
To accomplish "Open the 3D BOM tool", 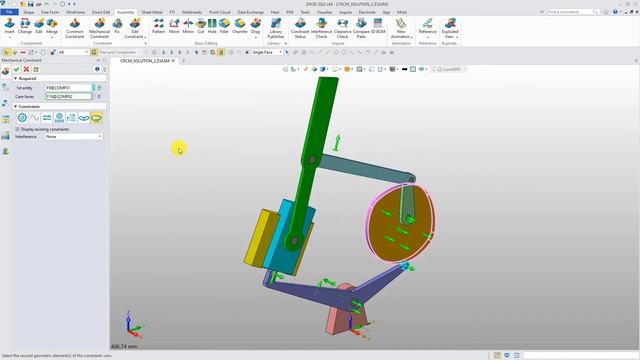I will [378, 26].
